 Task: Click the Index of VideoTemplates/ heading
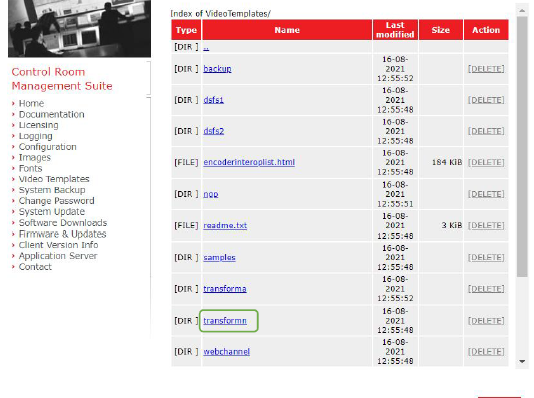click(220, 14)
